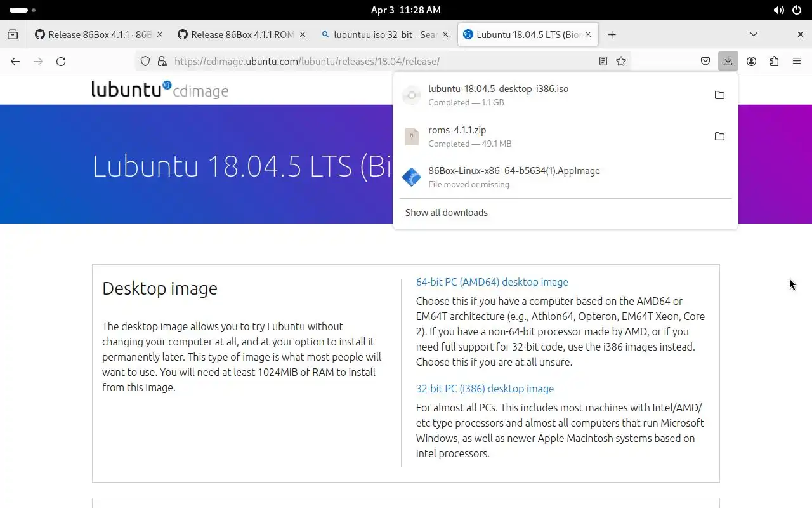Expand the list all tabs dropdown
Screen dimensions: 812x508
point(754,34)
